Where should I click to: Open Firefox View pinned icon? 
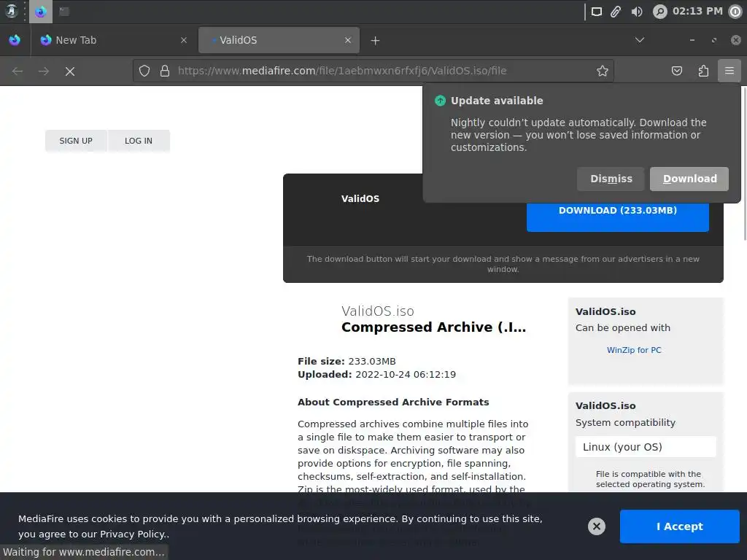pyautogui.click(x=15, y=40)
